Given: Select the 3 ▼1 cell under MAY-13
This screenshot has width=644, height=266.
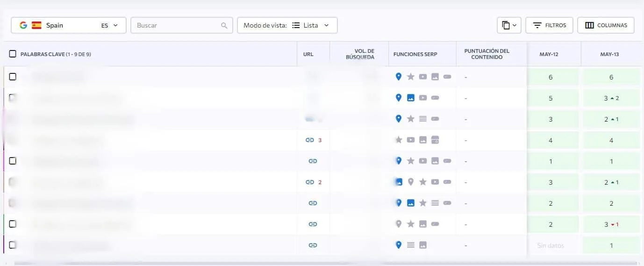Looking at the screenshot, I should point(611,224).
